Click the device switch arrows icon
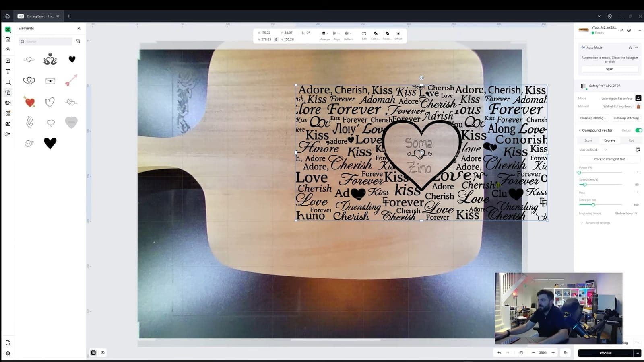Screen dimensions: 644x362 [621, 30]
